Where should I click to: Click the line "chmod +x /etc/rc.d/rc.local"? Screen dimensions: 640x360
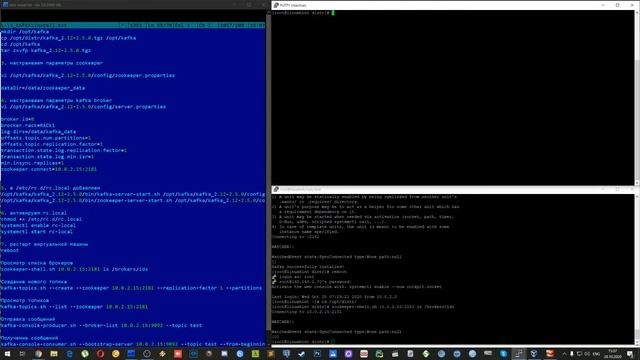click(x=41, y=219)
